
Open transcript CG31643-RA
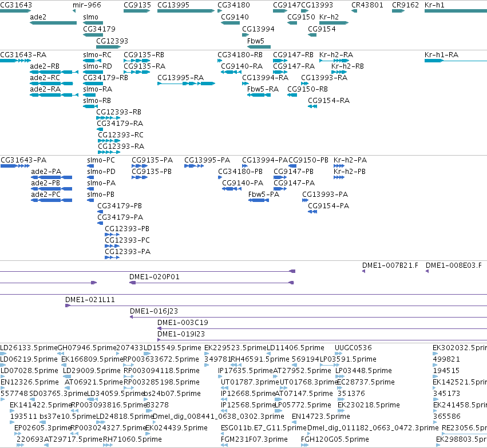15,61
